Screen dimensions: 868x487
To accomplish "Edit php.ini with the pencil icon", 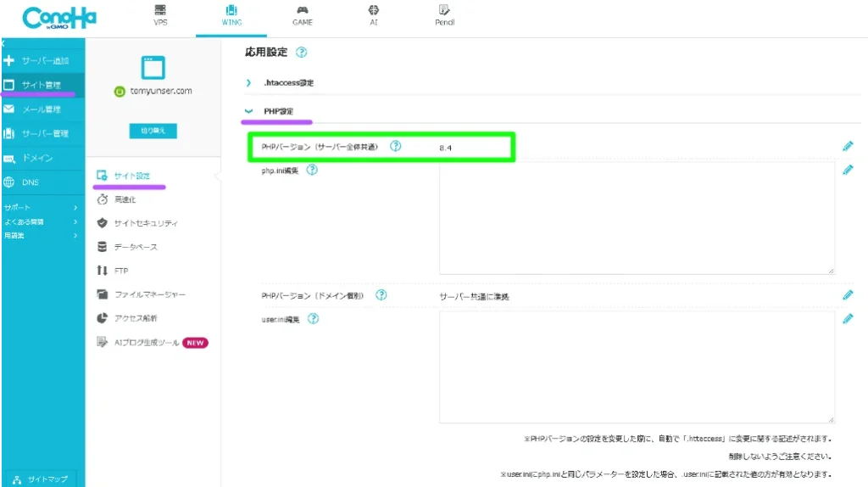I will point(848,170).
